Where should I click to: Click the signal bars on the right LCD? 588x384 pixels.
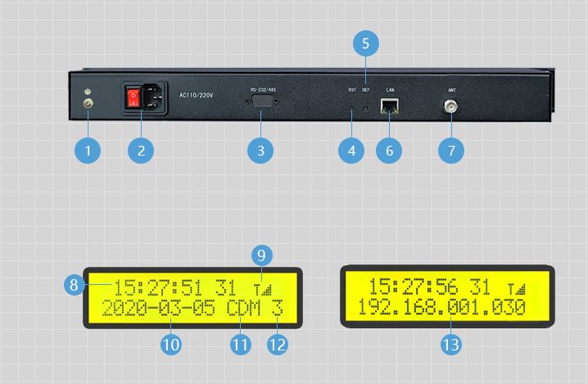click(517, 289)
